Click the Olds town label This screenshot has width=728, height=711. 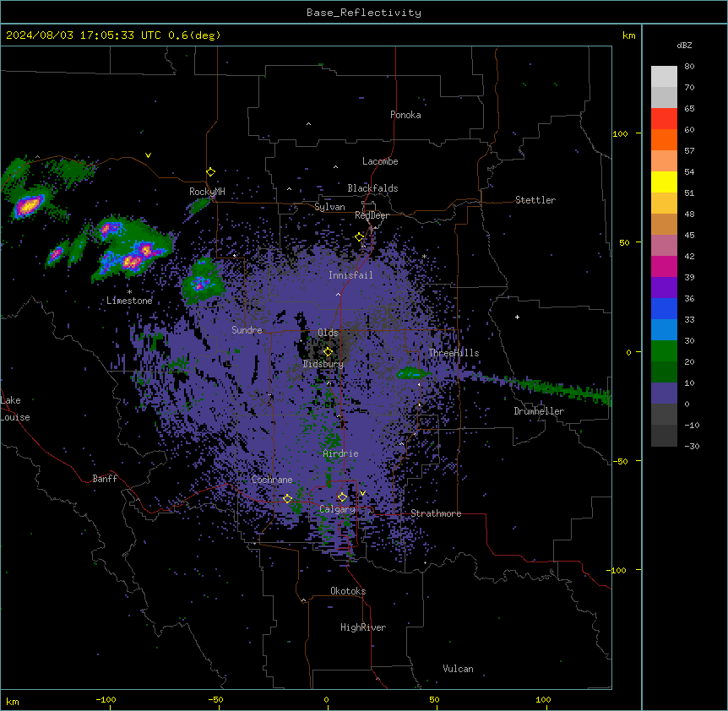(x=328, y=333)
